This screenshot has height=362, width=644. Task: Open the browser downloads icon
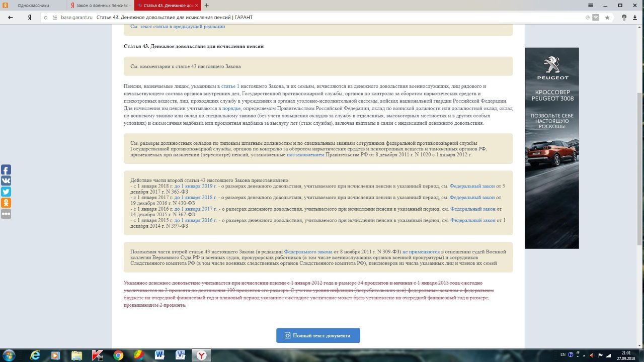635,17
